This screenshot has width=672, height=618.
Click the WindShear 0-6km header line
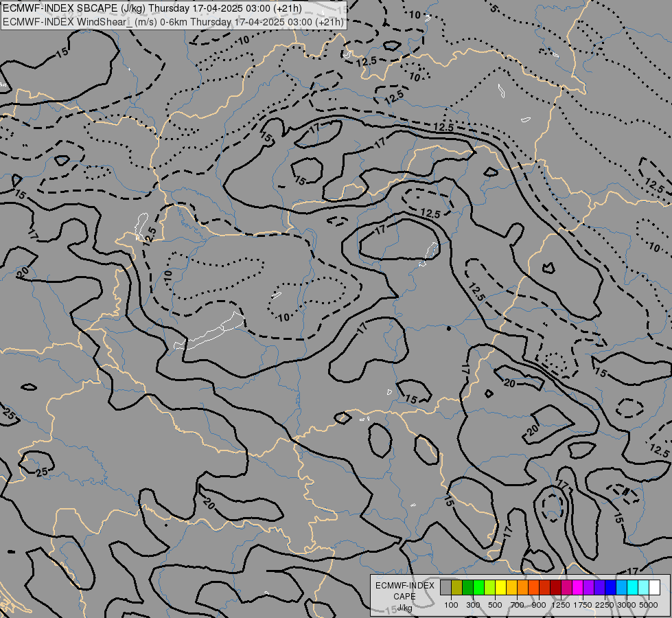click(x=173, y=22)
